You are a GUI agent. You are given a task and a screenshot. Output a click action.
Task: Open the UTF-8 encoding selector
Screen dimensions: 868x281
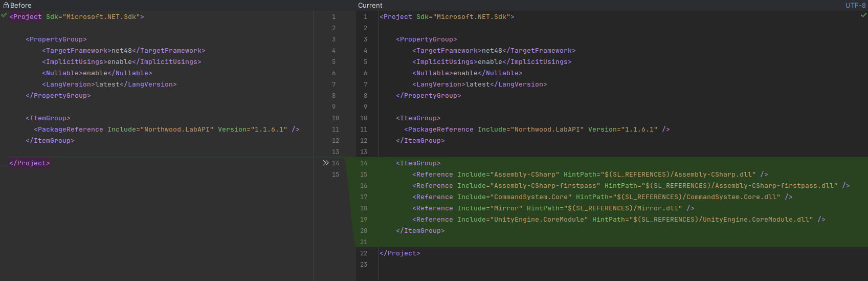coord(855,5)
